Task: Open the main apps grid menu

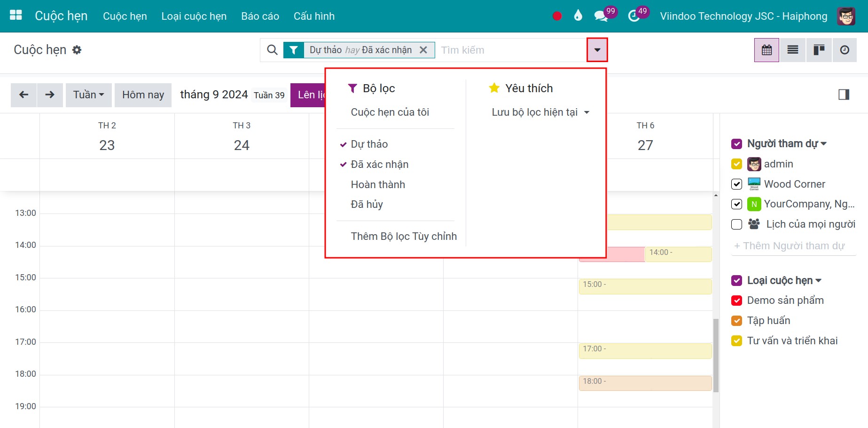Action: pyautogui.click(x=16, y=16)
